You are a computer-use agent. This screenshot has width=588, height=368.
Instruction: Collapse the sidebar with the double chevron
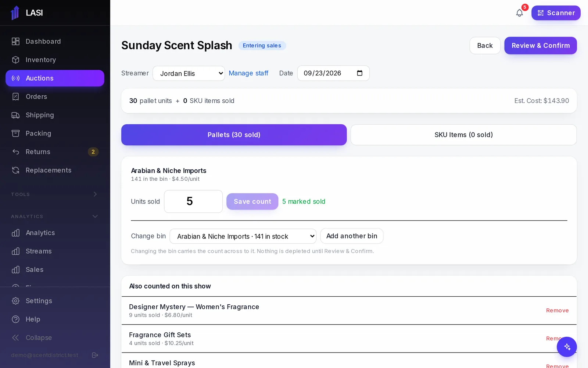[15, 337]
